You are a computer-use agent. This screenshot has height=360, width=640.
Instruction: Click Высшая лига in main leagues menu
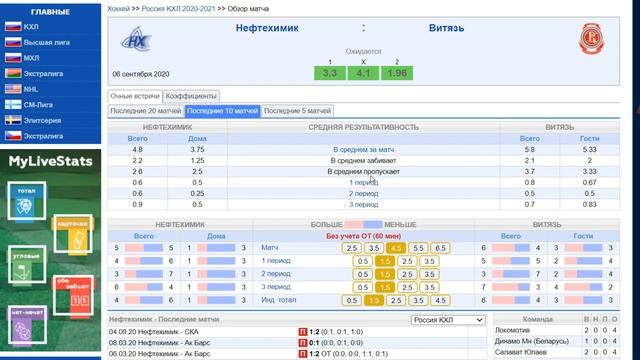coord(47,42)
